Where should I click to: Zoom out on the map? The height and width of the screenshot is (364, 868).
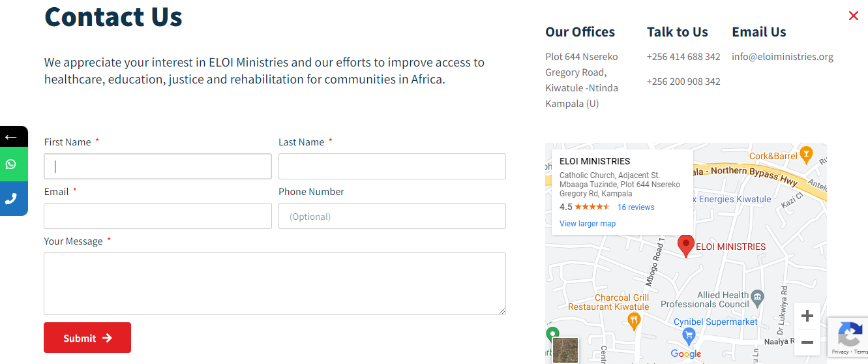click(x=807, y=342)
